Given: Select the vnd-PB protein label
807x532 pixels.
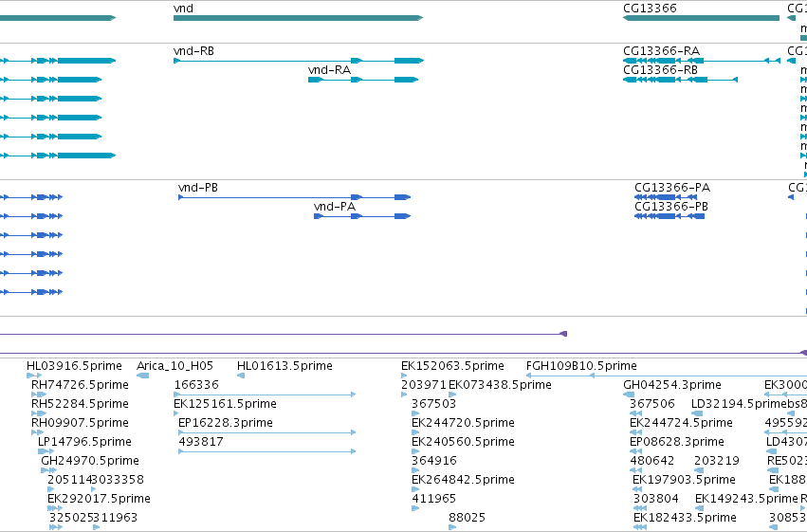Looking at the screenshot, I should pyautogui.click(x=198, y=188).
